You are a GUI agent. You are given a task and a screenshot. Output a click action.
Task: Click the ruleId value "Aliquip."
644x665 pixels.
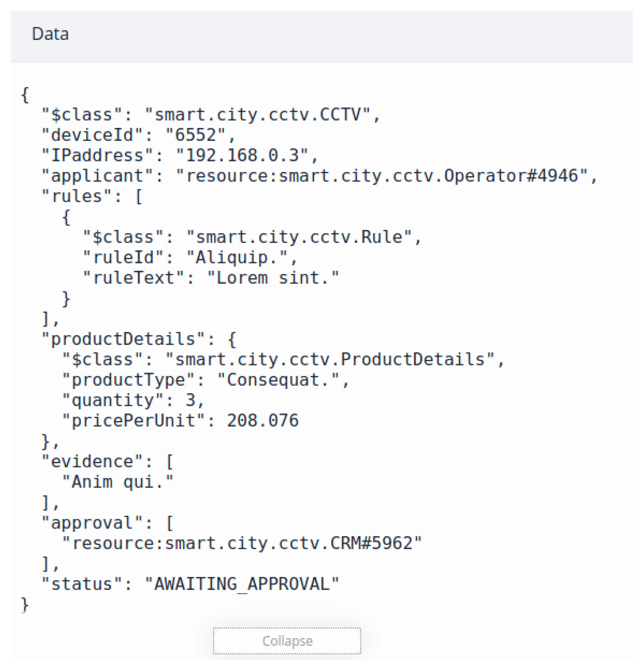pos(242,258)
